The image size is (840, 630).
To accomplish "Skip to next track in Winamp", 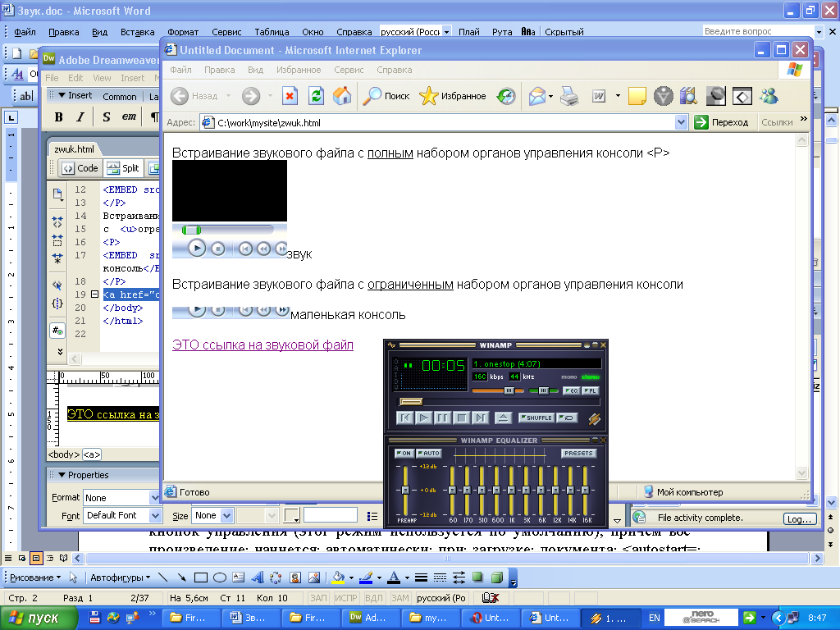I will [x=481, y=418].
